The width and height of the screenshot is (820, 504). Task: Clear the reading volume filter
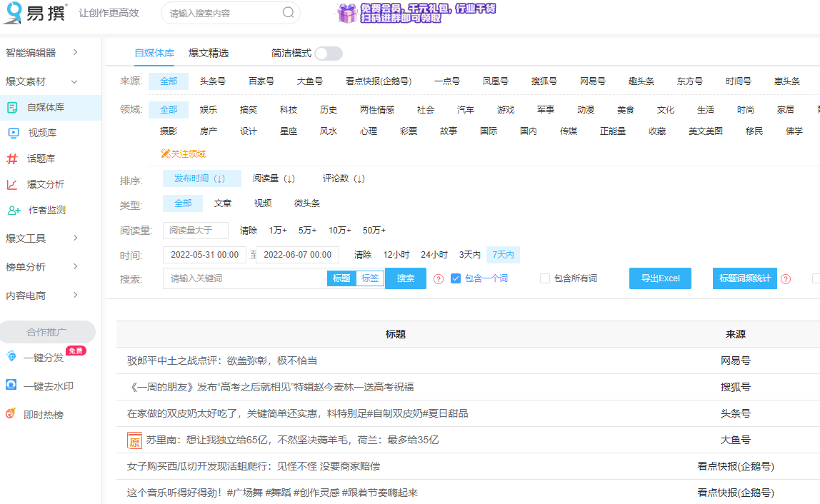click(249, 230)
